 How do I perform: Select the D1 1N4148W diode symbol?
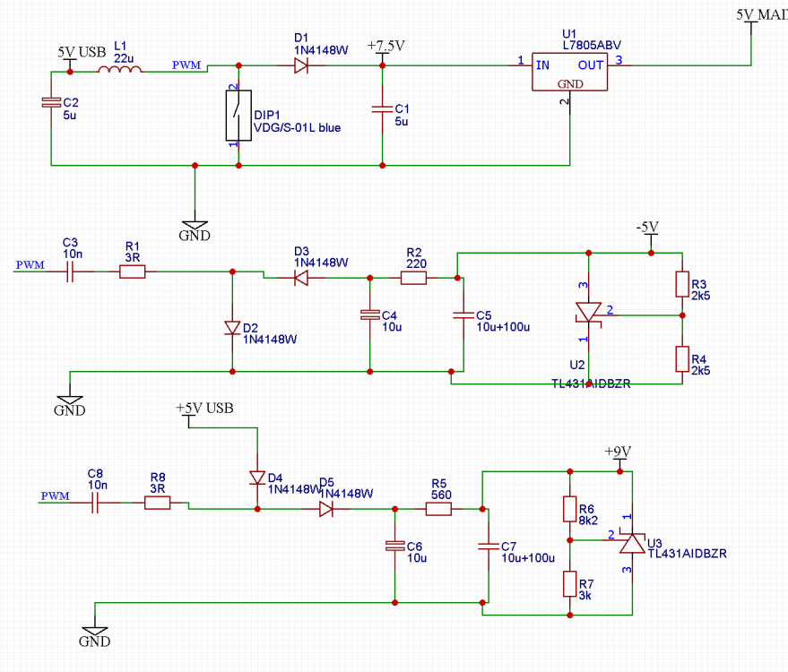pos(301,65)
